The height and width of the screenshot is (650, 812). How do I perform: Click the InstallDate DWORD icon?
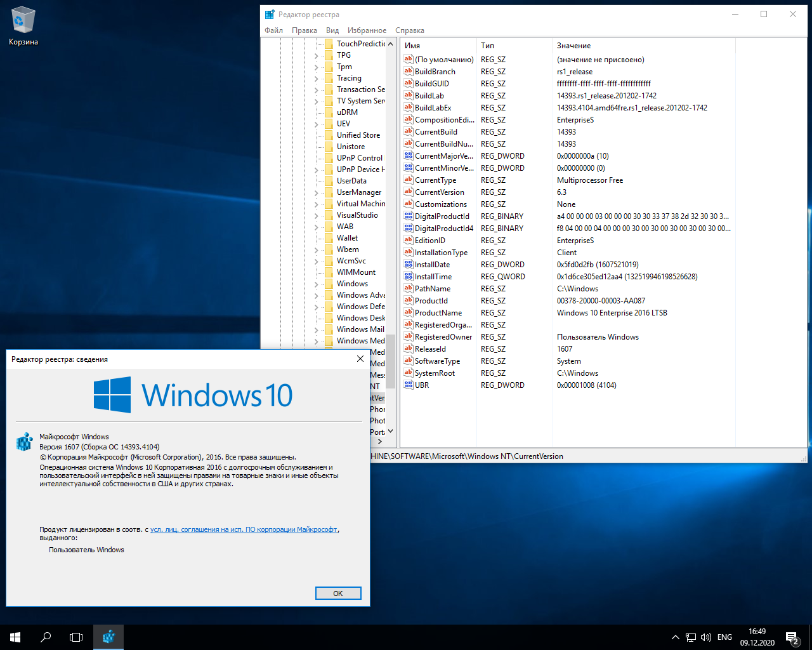(x=409, y=264)
